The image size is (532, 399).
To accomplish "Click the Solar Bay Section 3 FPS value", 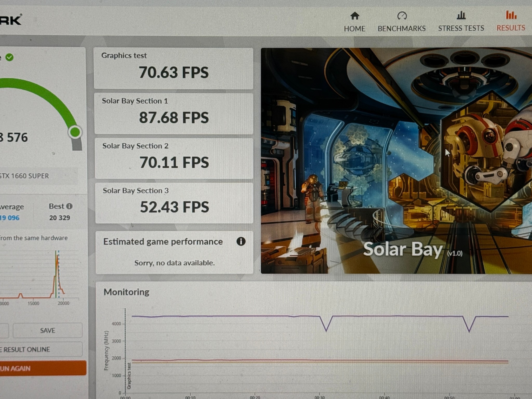I will [x=174, y=207].
